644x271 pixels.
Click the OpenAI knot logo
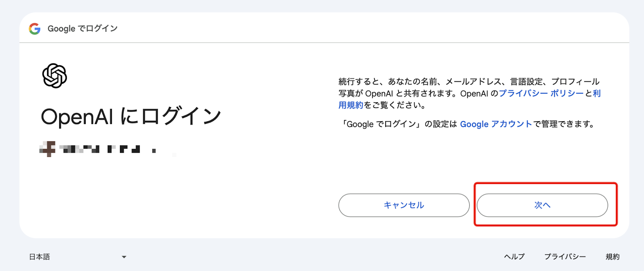[x=55, y=76]
